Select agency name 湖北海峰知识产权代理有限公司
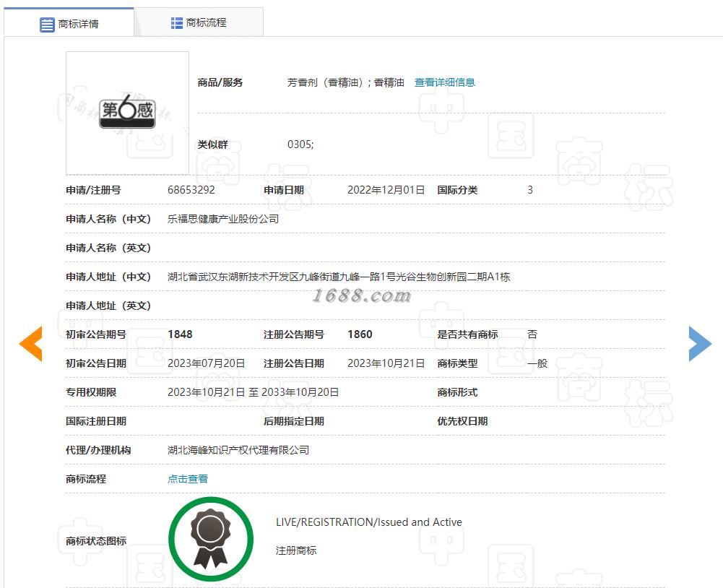723x588 pixels. click(x=238, y=450)
